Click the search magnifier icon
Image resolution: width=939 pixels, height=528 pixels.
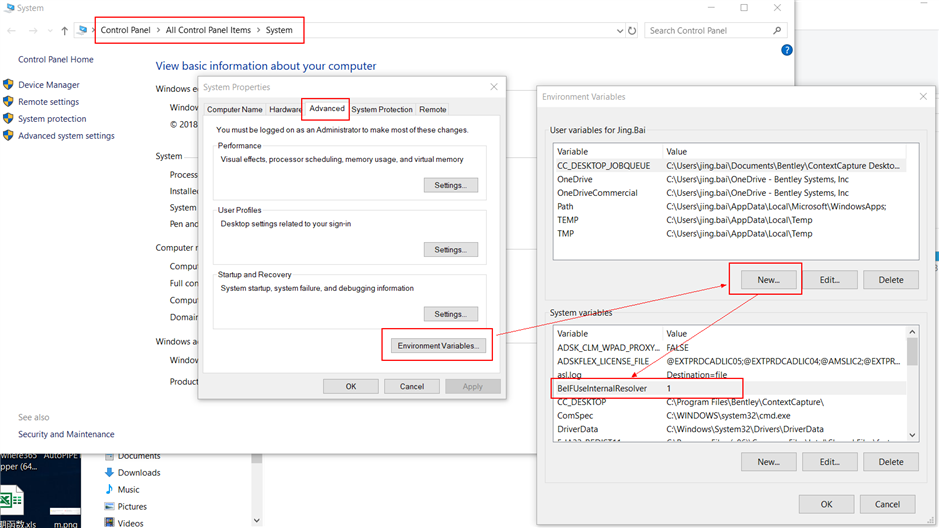click(777, 30)
